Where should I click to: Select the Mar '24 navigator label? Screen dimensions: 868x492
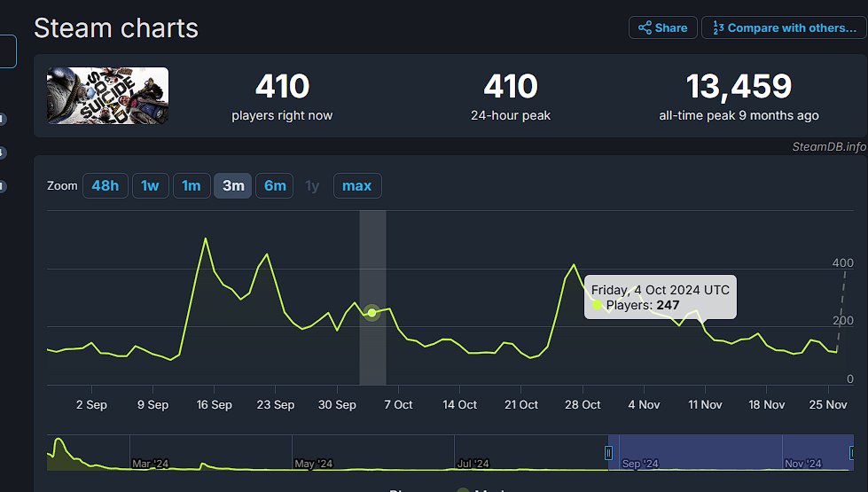click(150, 464)
